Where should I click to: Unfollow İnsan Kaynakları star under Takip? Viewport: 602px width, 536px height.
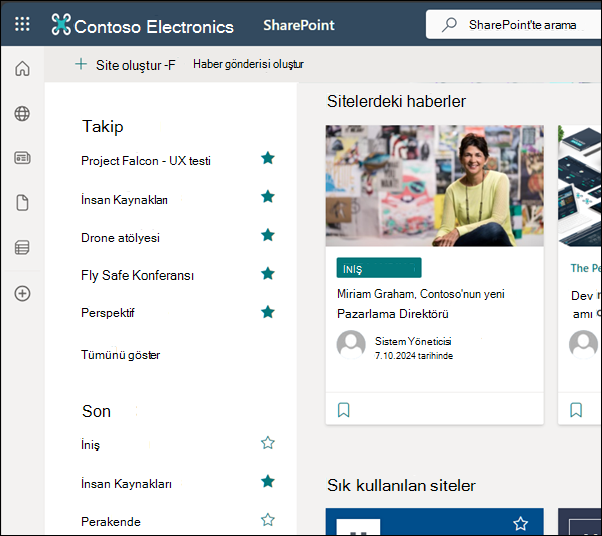point(268,196)
